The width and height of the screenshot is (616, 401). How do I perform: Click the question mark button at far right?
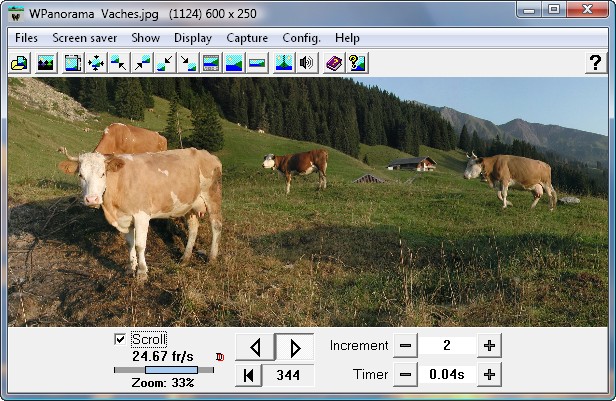click(x=594, y=63)
